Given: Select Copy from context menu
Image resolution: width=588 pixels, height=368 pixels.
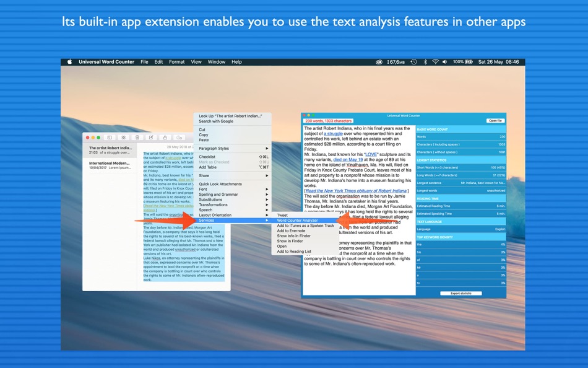Looking at the screenshot, I should [x=233, y=135].
